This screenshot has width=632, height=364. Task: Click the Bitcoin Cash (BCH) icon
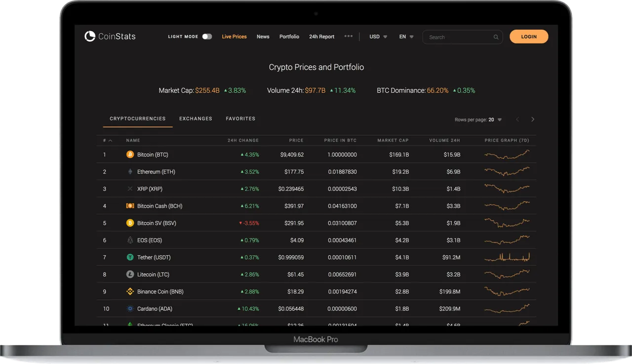[130, 206]
